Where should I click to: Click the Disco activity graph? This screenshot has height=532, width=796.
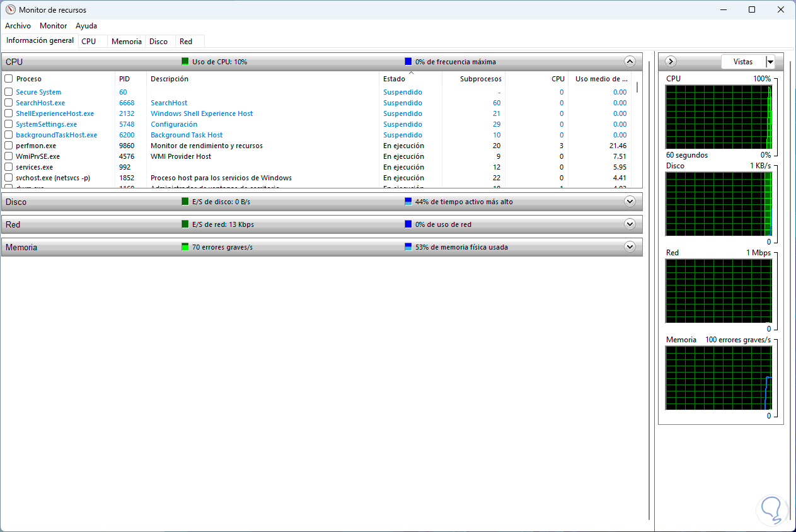pyautogui.click(x=718, y=204)
